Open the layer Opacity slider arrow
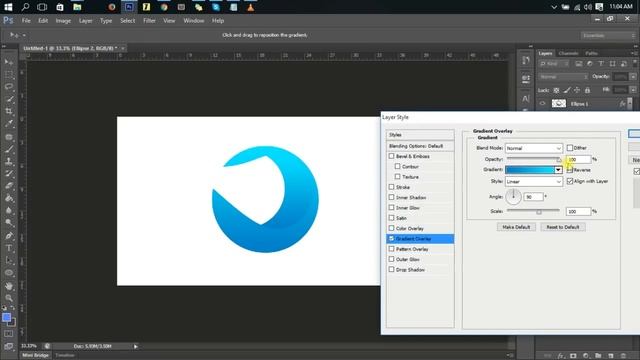The width and height of the screenshot is (640, 360). coord(633,77)
